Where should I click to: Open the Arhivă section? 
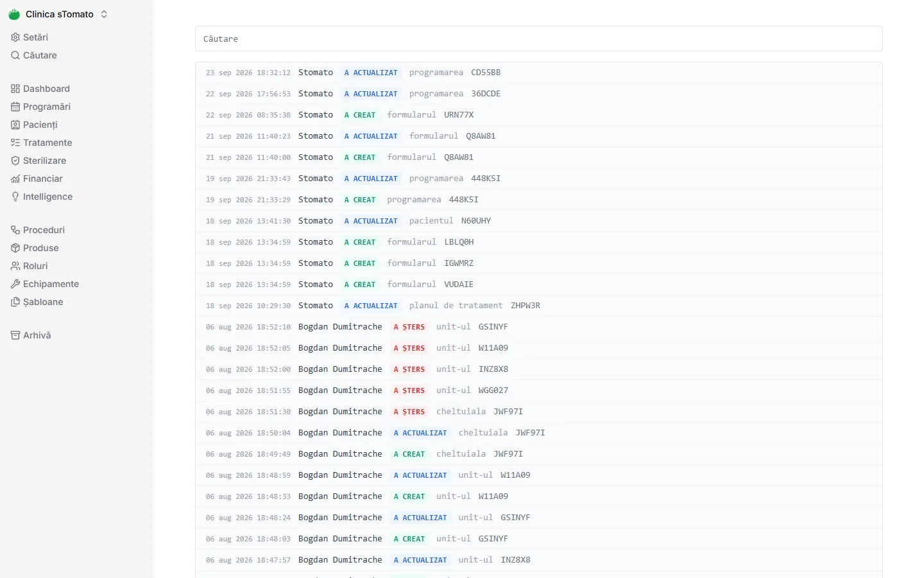coord(77,335)
